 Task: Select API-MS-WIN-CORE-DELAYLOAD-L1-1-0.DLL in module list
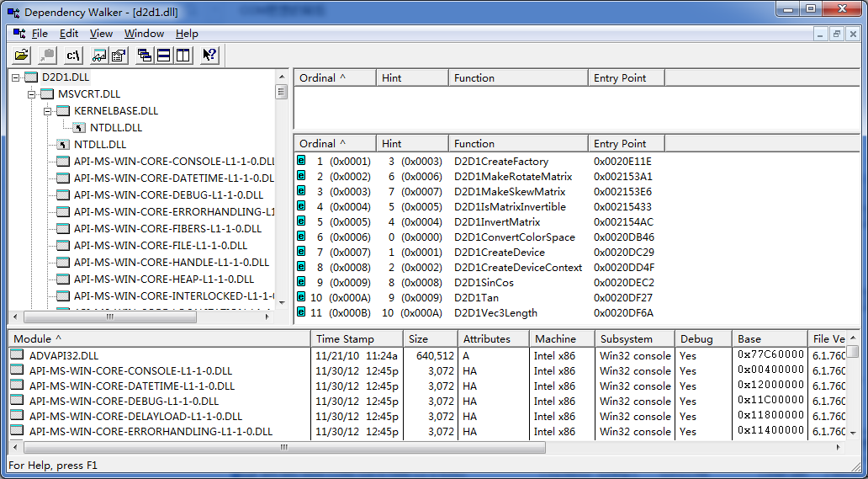click(135, 417)
